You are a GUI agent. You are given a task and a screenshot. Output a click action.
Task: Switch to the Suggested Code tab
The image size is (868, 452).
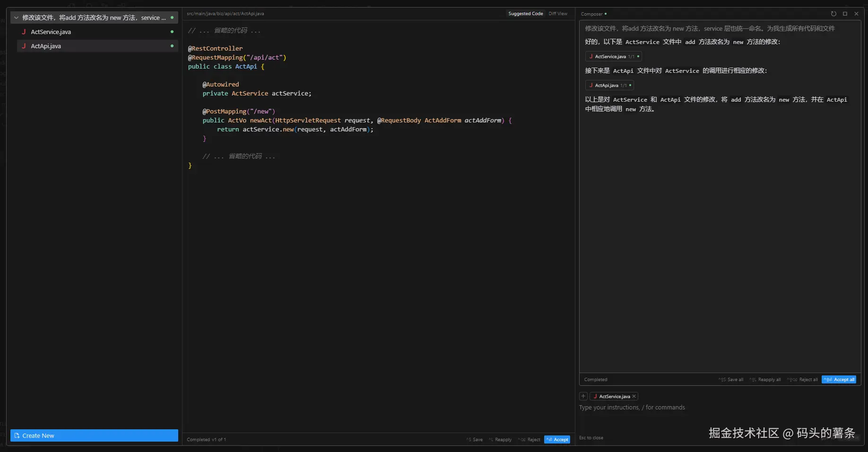[x=525, y=14]
